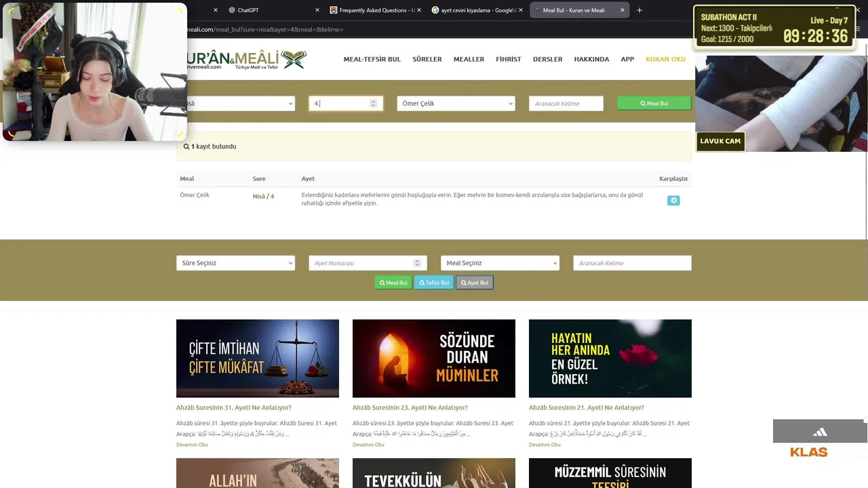Click the Subathon Act II timer overlay
Screen dimensions: 868x488
(775, 28)
